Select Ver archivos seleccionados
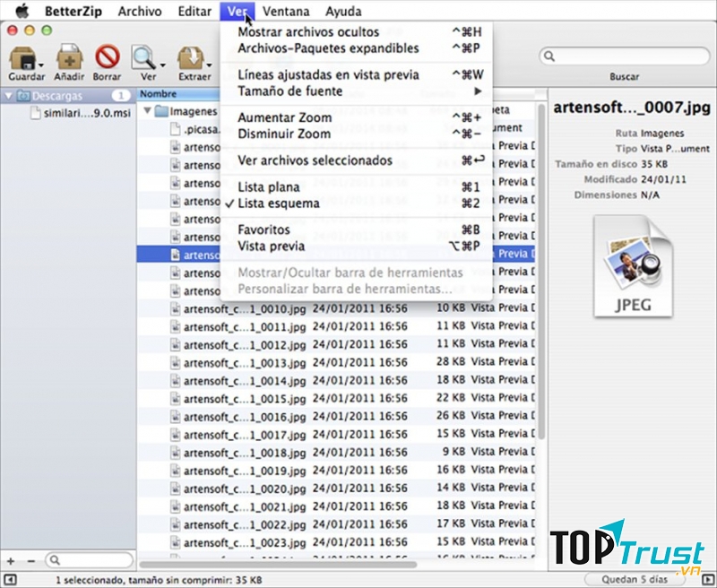 click(356, 161)
